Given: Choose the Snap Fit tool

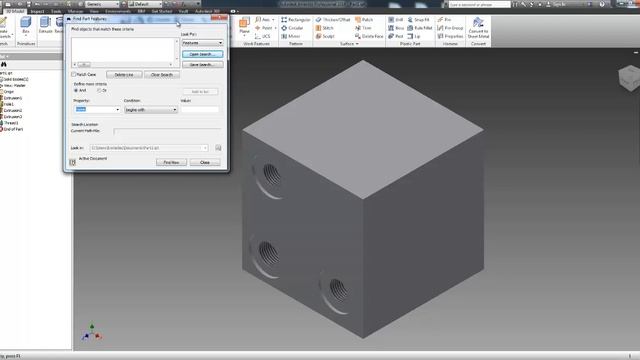Looking at the screenshot, I should [418, 20].
